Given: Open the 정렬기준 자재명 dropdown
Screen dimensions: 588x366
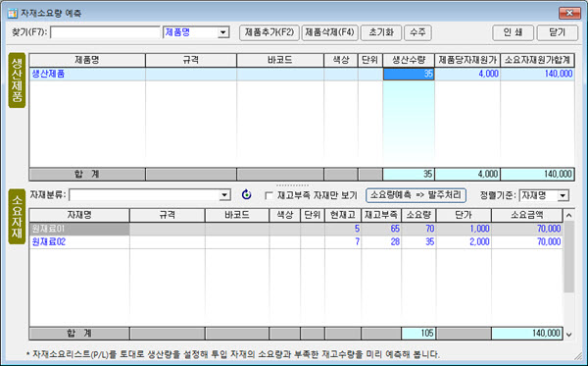Looking at the screenshot, I should coord(563,195).
